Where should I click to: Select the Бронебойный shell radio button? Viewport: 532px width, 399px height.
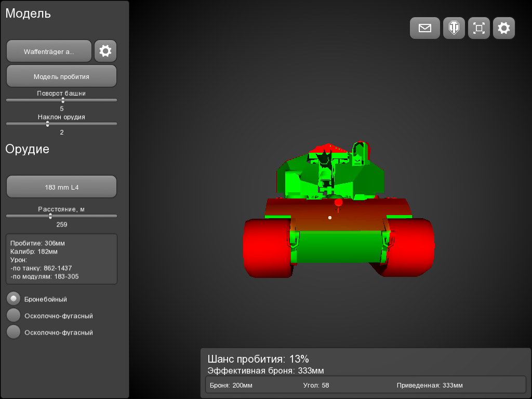[x=14, y=299]
